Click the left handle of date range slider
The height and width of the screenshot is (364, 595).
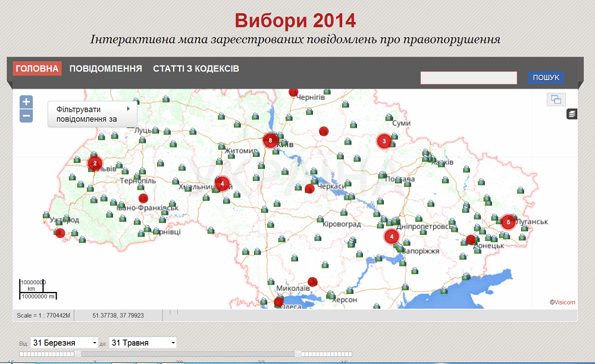77,354
